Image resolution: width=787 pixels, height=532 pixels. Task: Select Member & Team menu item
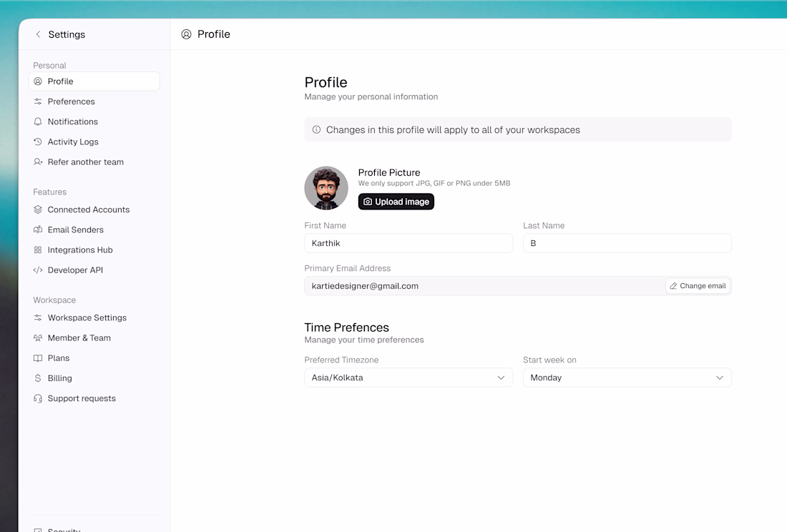pyautogui.click(x=79, y=338)
